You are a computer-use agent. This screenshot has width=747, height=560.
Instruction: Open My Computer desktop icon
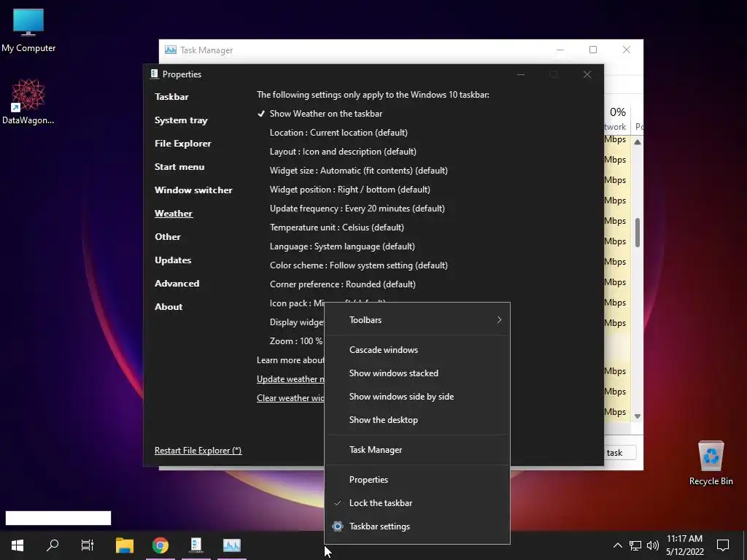tap(28, 31)
